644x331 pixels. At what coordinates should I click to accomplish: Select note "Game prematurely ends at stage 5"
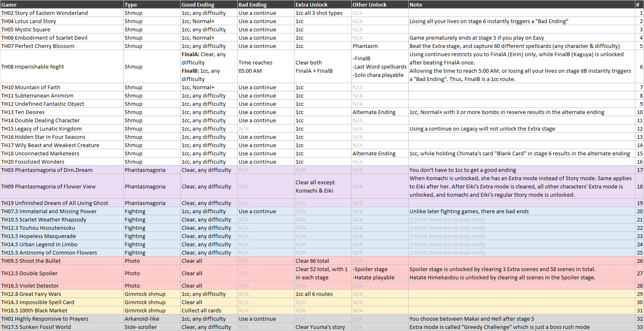click(x=521, y=38)
